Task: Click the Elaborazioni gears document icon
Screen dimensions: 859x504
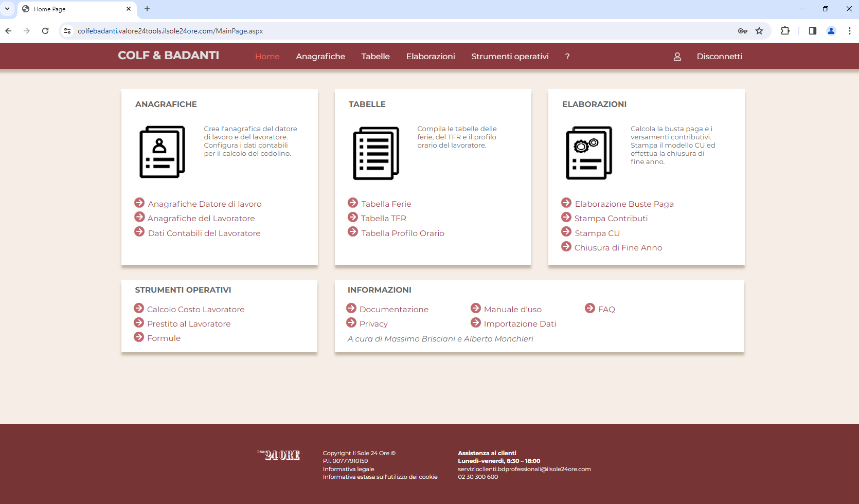Action: point(589,153)
